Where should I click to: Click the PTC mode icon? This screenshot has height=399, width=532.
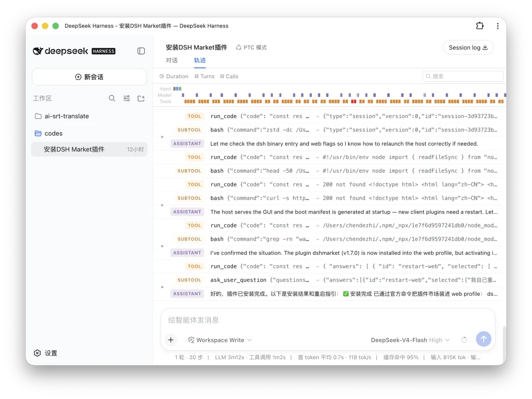pos(238,47)
